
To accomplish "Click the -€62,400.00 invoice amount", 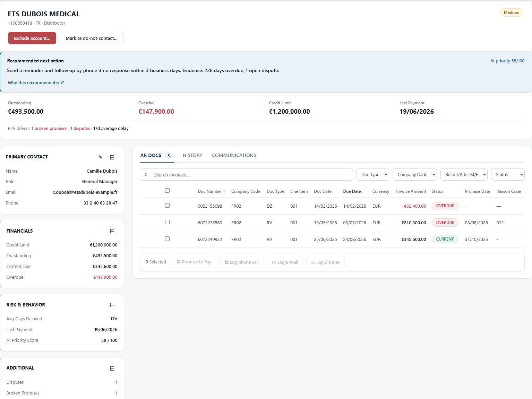I will [414, 206].
